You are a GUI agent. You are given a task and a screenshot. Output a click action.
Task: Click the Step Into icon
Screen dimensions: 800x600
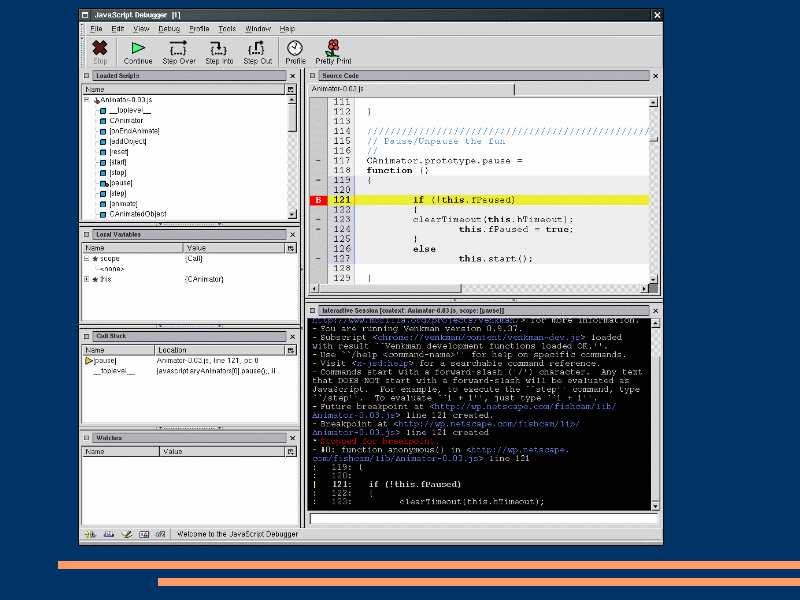click(219, 48)
